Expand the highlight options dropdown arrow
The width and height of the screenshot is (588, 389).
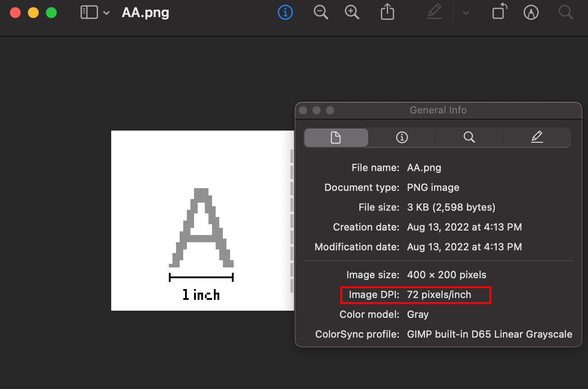466,13
